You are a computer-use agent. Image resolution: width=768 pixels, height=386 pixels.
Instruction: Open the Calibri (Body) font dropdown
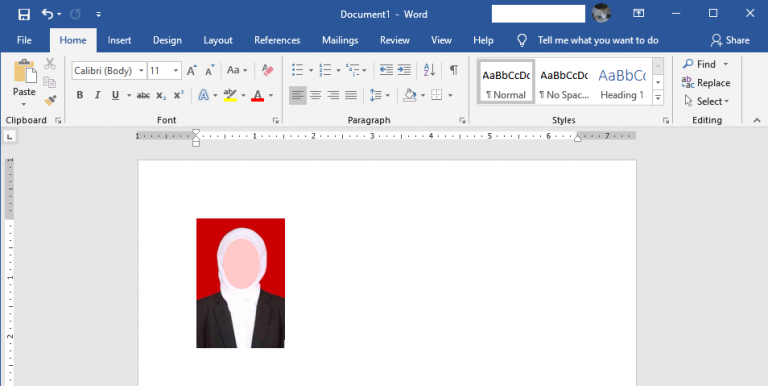coord(141,71)
